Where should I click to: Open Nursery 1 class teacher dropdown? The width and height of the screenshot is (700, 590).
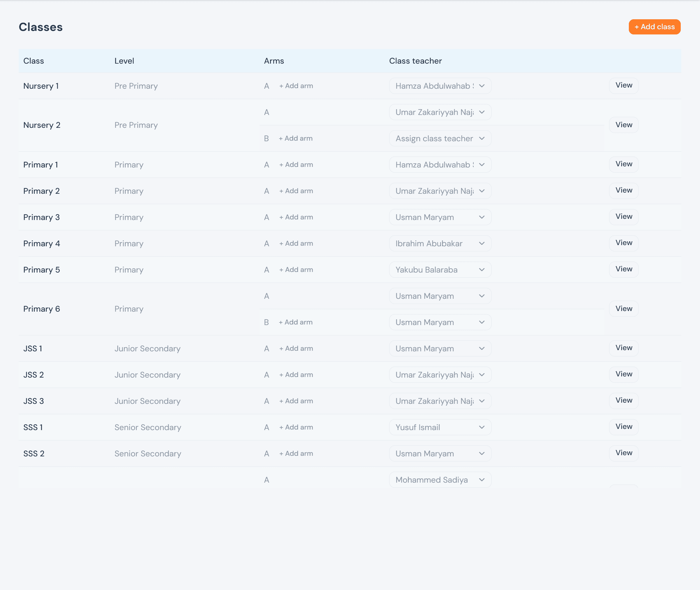coord(440,86)
